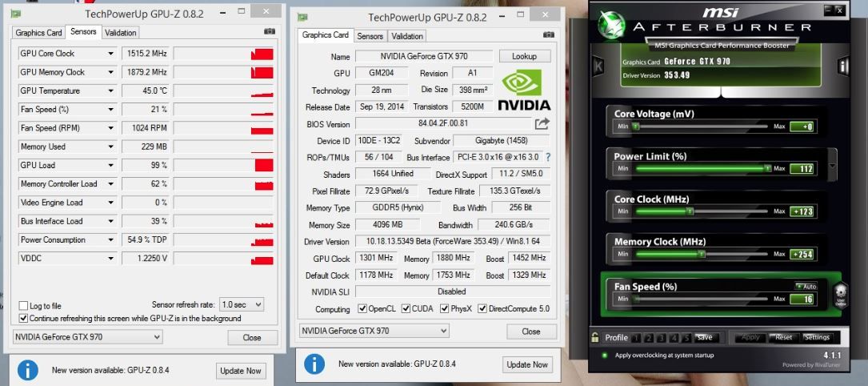The image size is (868, 386).
Task: Click GPU-Z title bar icon in Sensors window
Action: tap(16, 14)
